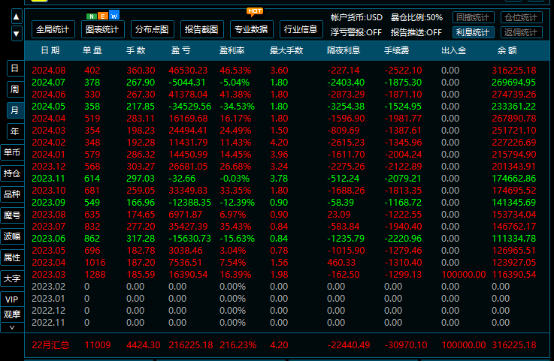Click the 2023.09 row date
This screenshot has width=554, height=362.
point(49,203)
